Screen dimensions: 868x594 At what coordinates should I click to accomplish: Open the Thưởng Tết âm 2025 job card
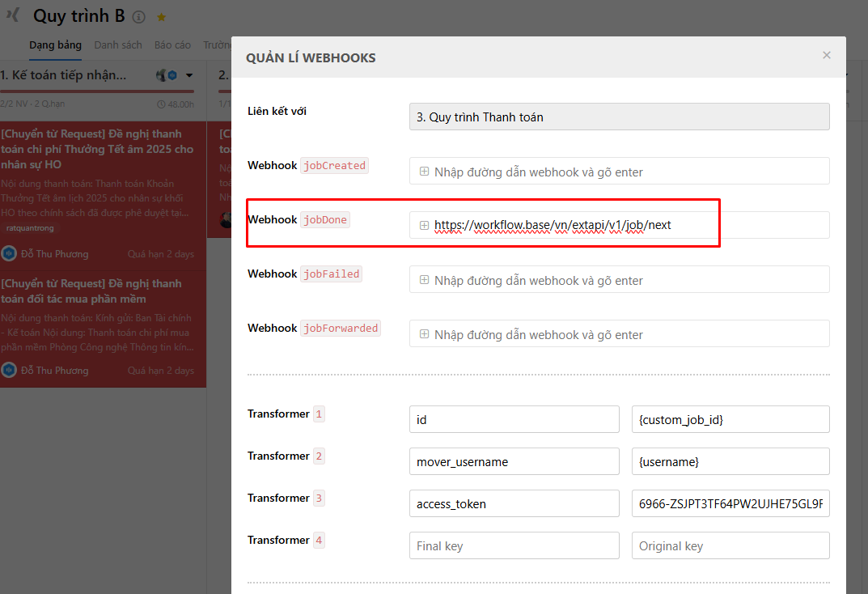pos(103,196)
